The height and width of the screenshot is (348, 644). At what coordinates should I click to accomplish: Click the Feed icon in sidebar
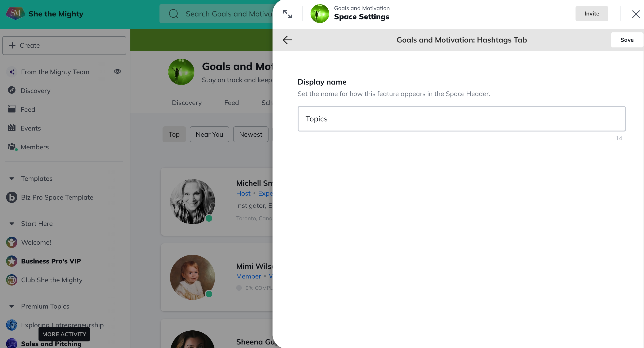pos(11,109)
